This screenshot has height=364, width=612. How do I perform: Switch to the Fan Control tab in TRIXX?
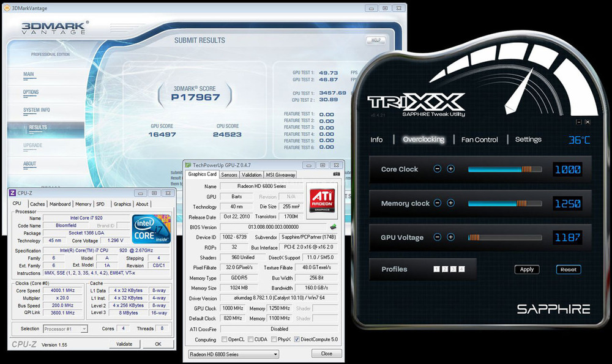pyautogui.click(x=480, y=139)
